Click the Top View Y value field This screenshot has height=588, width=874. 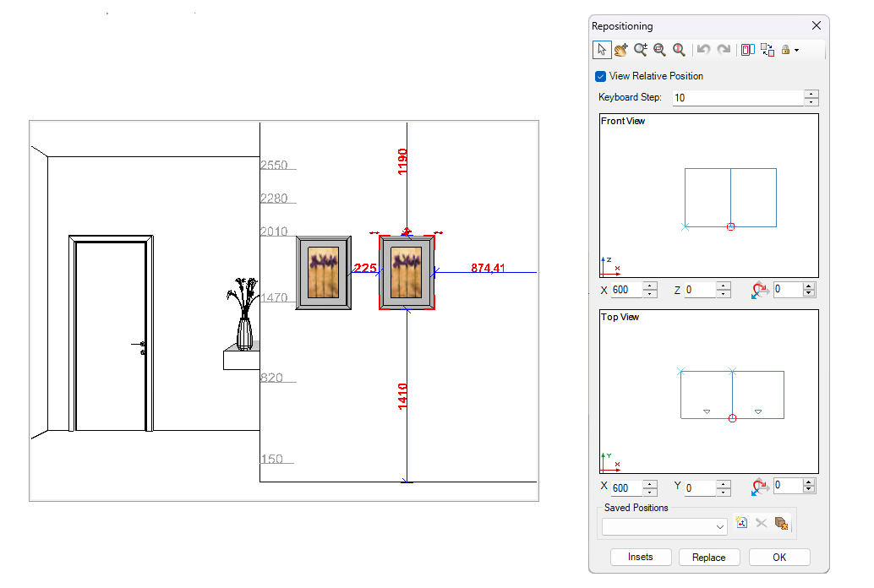(x=700, y=488)
